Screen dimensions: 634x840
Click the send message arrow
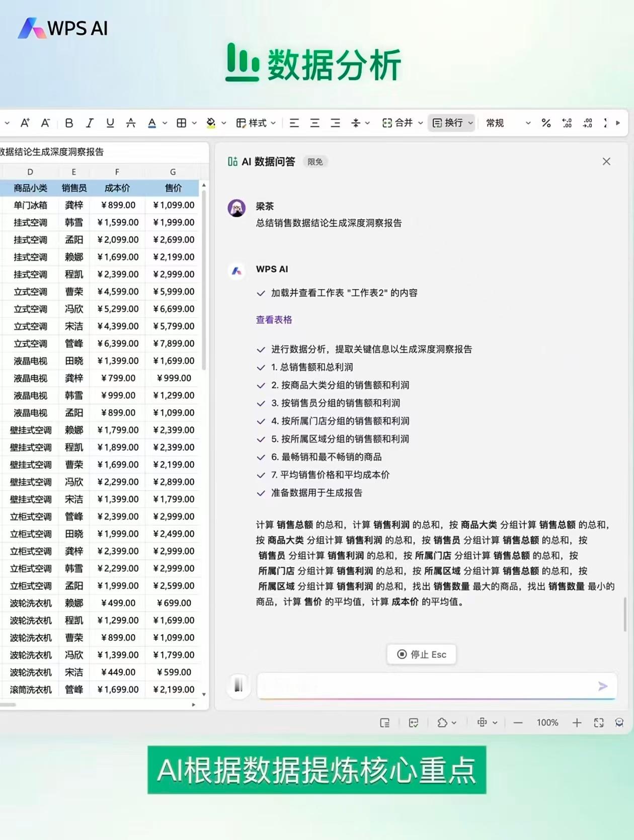[603, 686]
